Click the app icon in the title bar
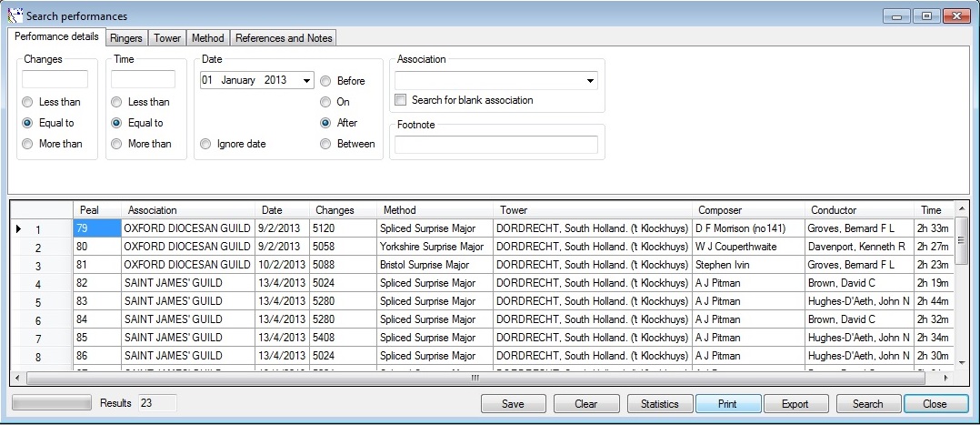 (x=15, y=16)
